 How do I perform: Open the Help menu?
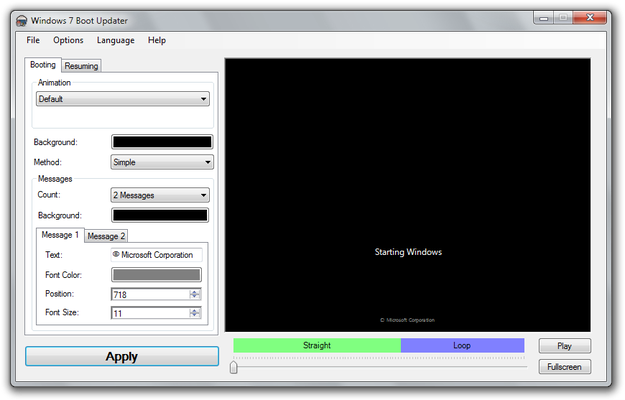[x=157, y=40]
